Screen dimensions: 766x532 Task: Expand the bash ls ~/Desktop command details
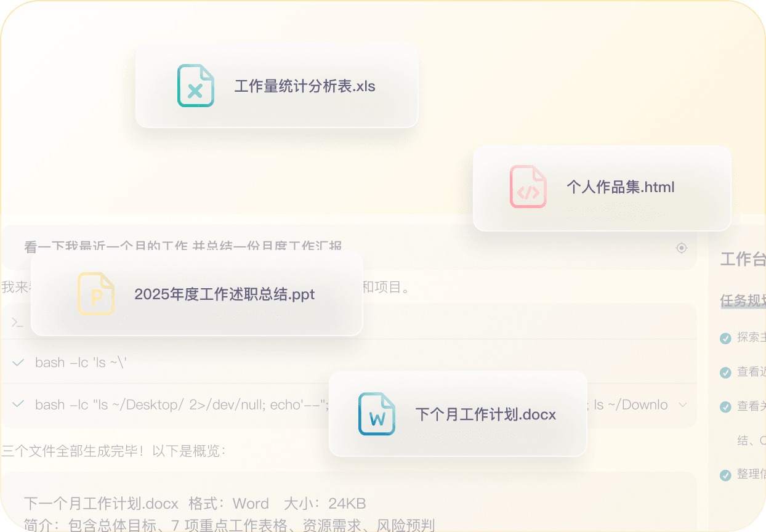[18, 405]
